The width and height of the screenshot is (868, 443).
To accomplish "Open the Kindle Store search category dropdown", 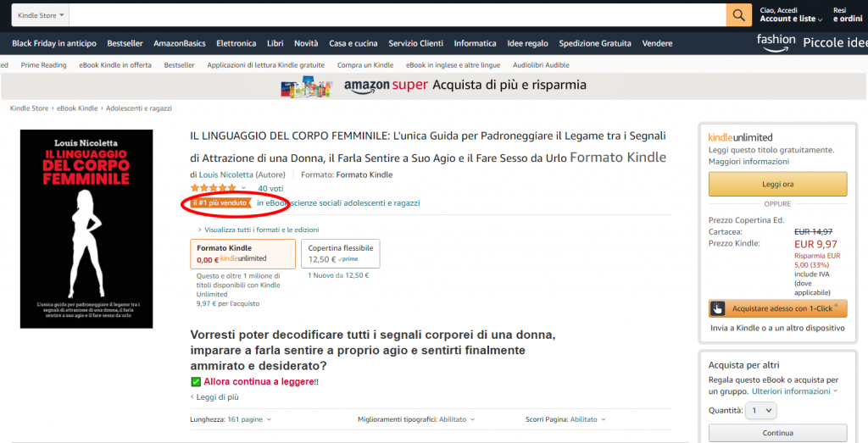I will point(41,15).
